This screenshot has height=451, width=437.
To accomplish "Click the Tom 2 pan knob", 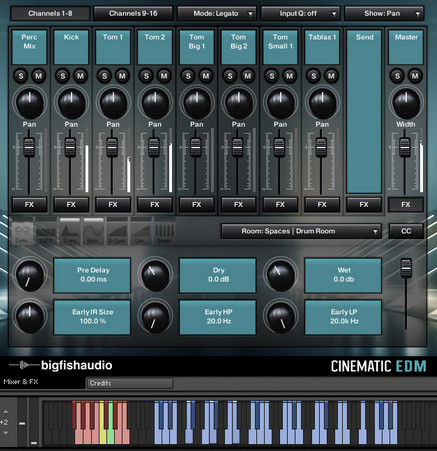I will pos(155,103).
